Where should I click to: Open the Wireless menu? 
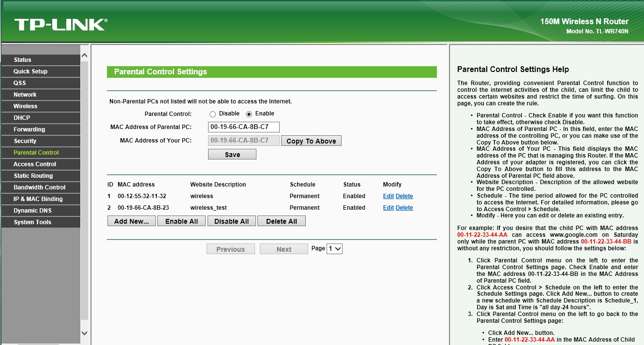41,106
